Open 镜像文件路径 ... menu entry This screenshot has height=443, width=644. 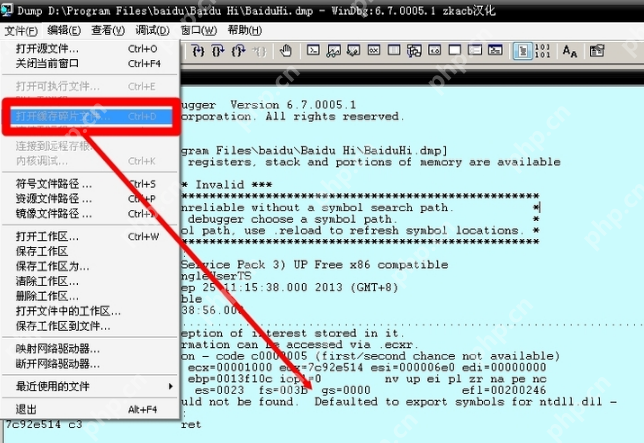(90, 213)
